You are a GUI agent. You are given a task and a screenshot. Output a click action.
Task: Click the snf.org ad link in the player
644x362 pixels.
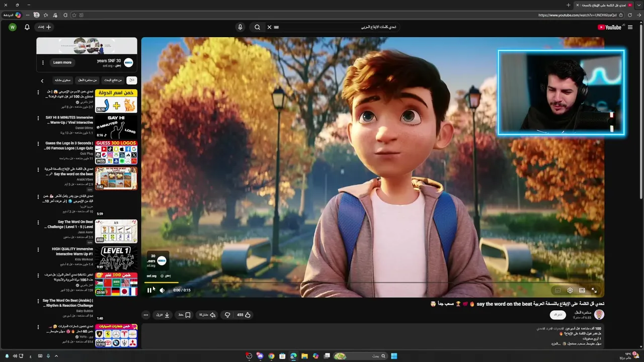click(151, 276)
